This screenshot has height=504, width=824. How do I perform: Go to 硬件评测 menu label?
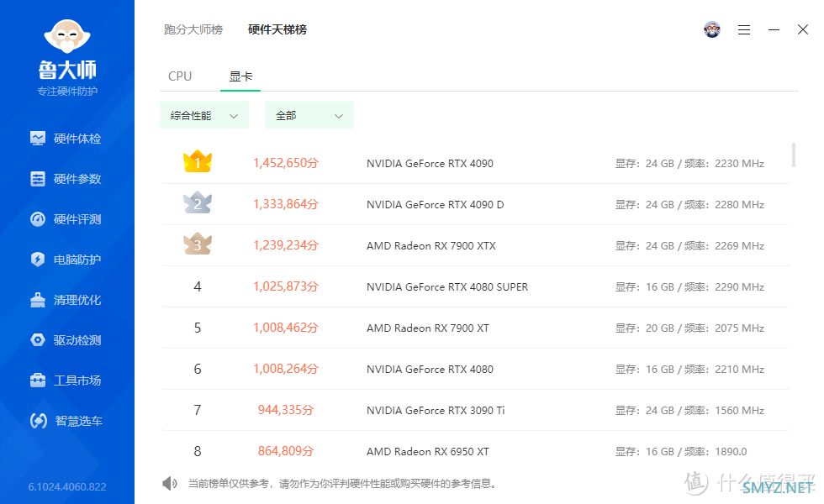(x=77, y=219)
